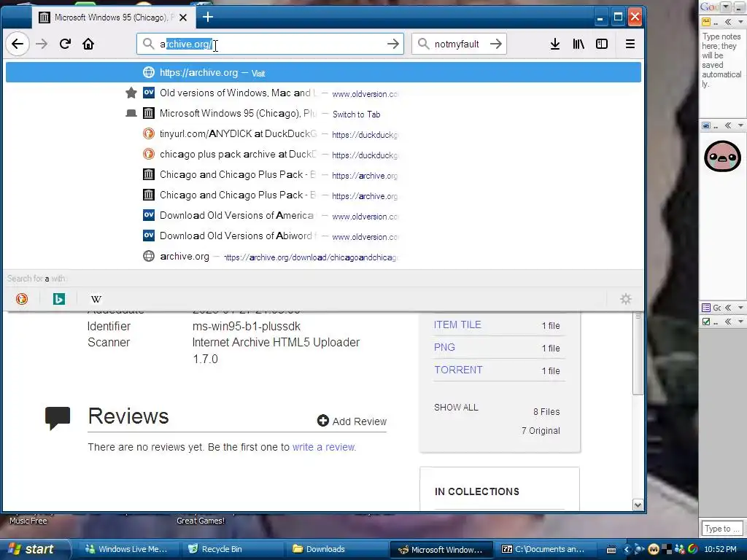The image size is (747, 560).
Task: Reload the current page
Action: pos(65,44)
